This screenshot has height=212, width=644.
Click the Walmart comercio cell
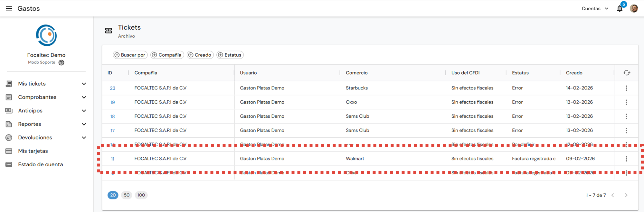355,159
